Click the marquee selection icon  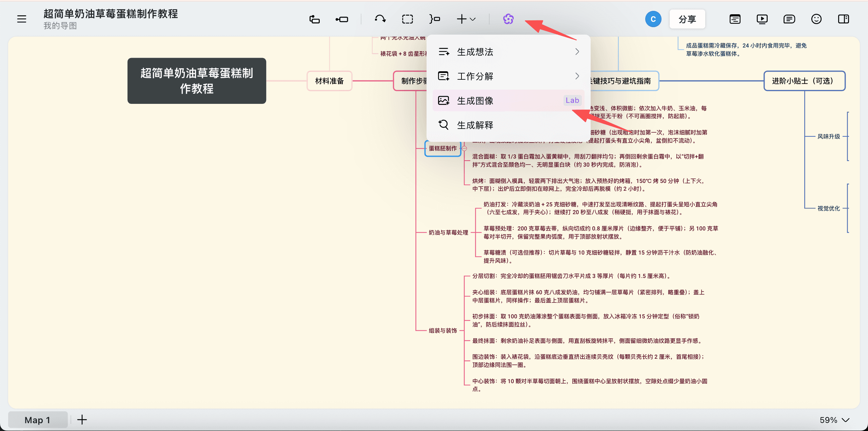click(x=407, y=19)
